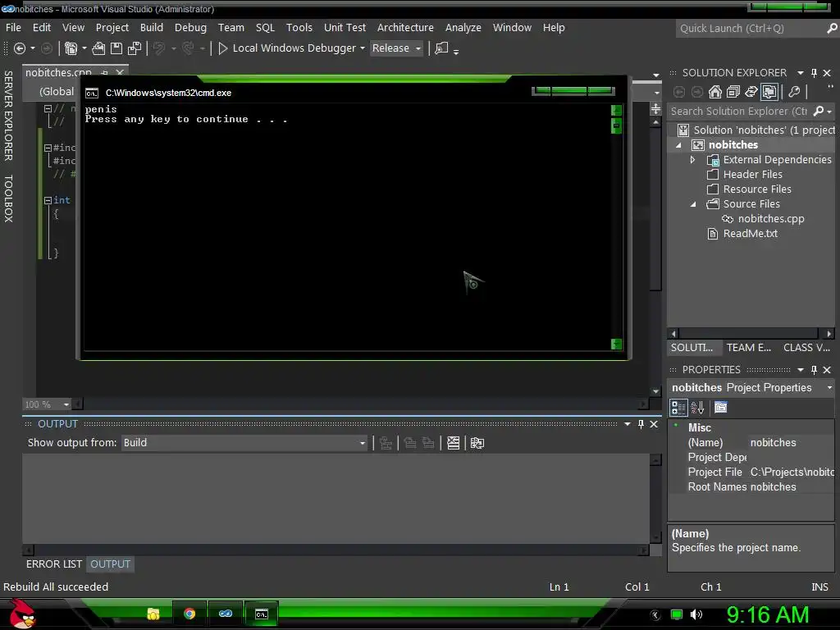Click the Find in Files toolbar icon
This screenshot has width=840, height=630.
441,48
